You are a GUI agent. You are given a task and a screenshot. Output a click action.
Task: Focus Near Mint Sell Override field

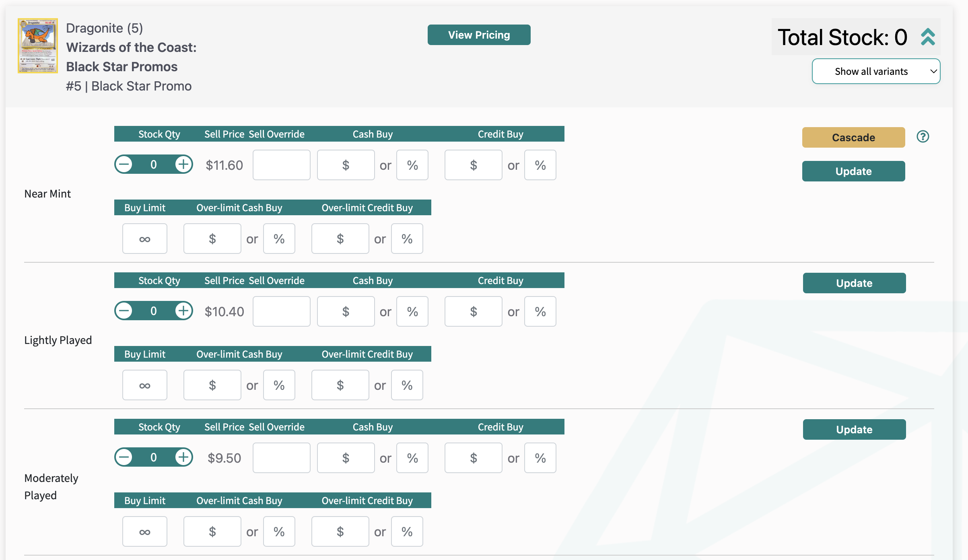tap(281, 165)
